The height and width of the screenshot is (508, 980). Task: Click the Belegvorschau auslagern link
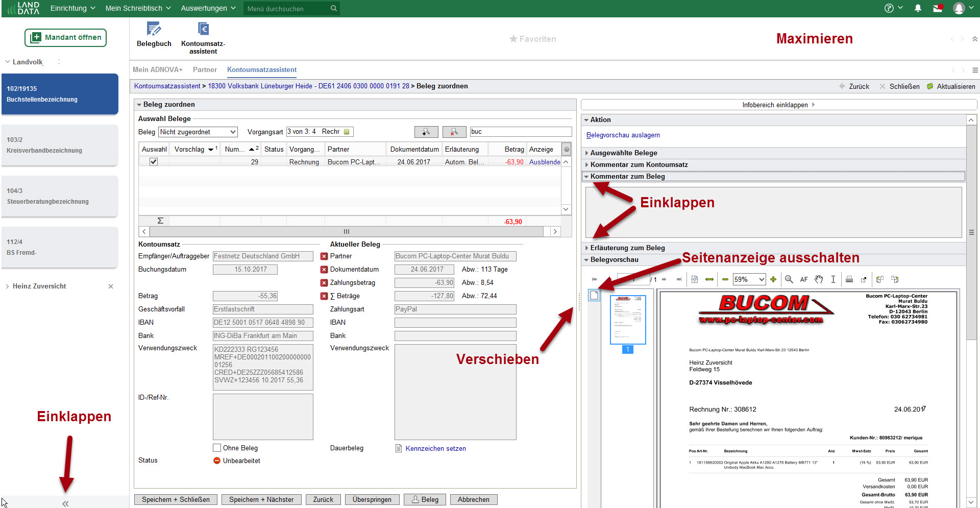[x=623, y=135]
